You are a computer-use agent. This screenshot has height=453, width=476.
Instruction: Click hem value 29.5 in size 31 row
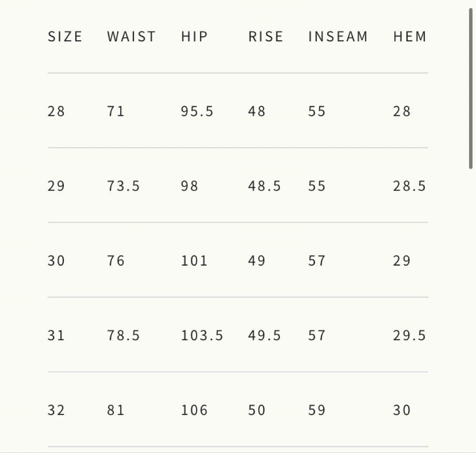[409, 336]
